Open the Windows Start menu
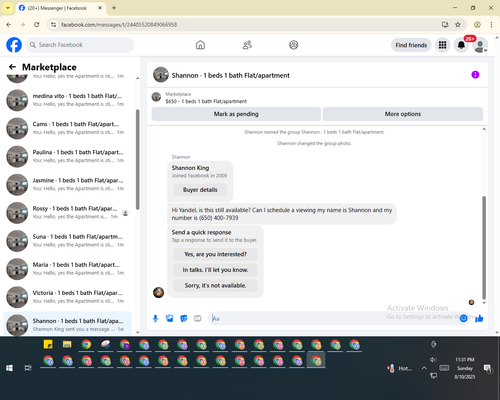 (x=9, y=368)
